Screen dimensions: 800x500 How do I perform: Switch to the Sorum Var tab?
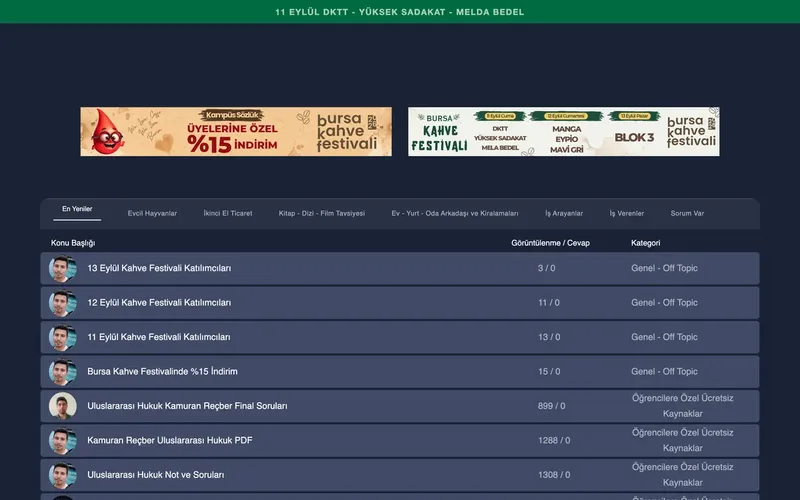[687, 213]
